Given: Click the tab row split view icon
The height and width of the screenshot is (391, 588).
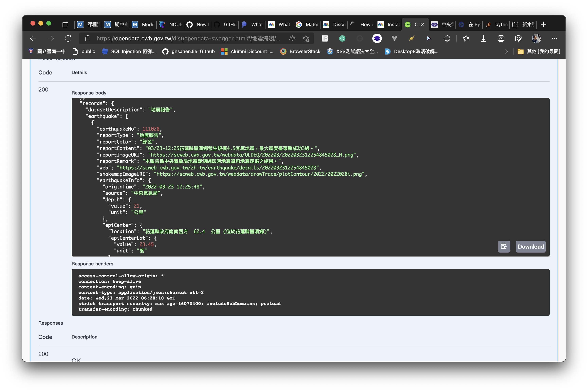Looking at the screenshot, I should pos(65,24).
